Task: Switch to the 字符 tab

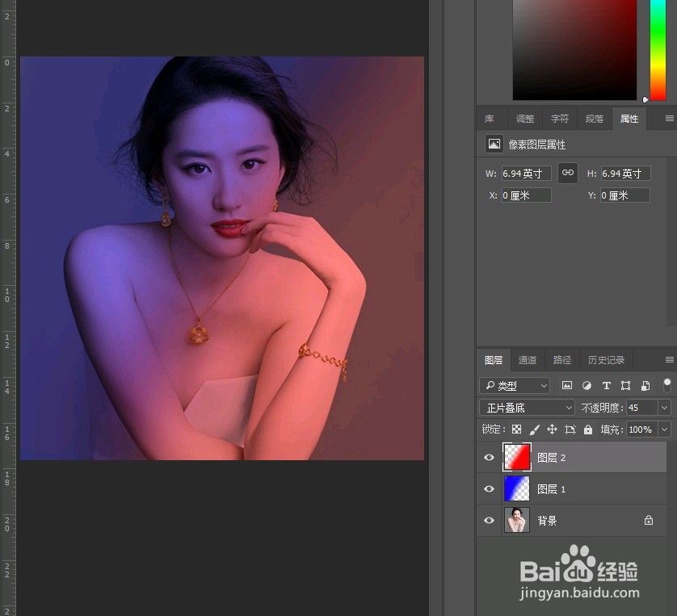Action: [560, 119]
